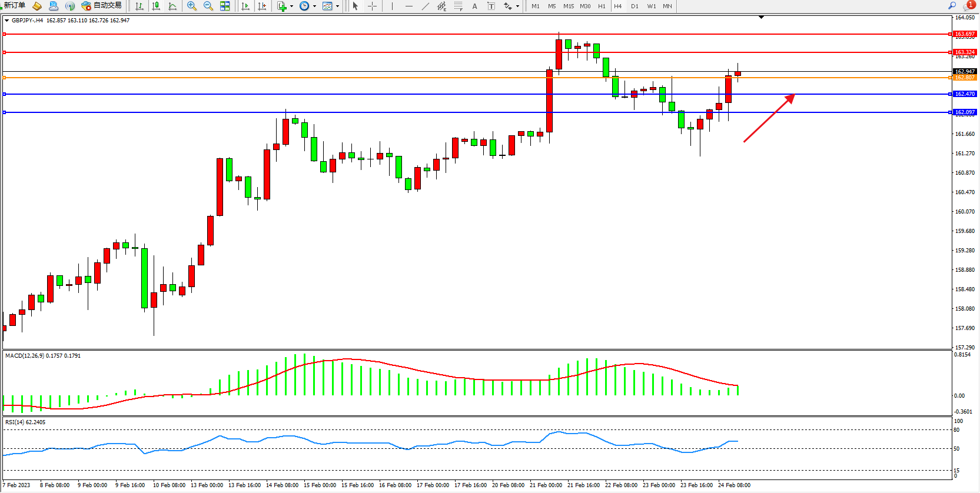Click the zoom out magnifier icon
This screenshot has height=493, width=980.
tap(208, 6)
